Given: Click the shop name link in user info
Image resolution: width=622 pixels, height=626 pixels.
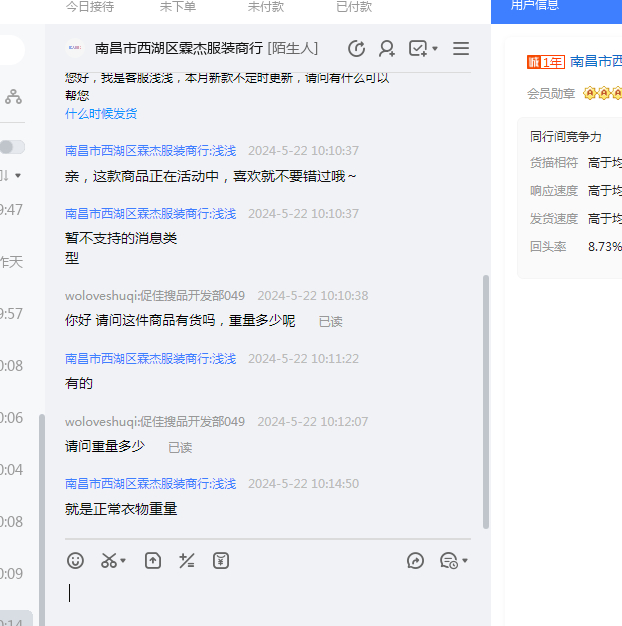Looking at the screenshot, I should 595,62.
